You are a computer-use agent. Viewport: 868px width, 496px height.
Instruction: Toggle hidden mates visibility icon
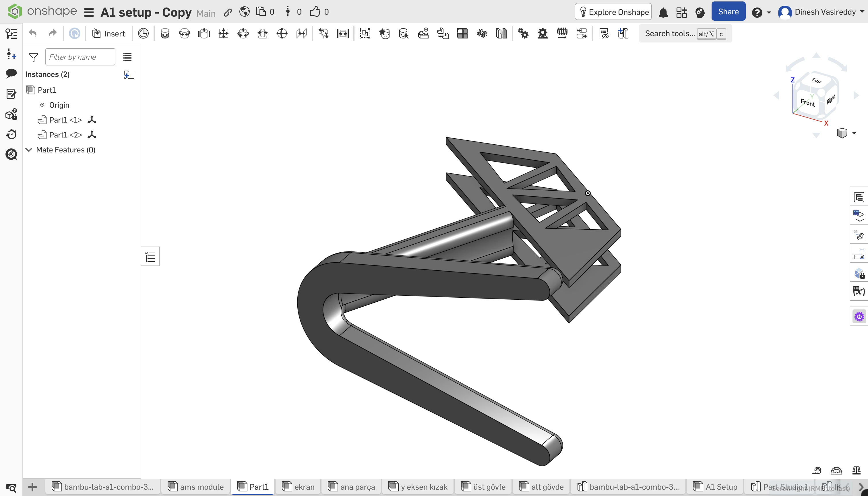point(604,33)
